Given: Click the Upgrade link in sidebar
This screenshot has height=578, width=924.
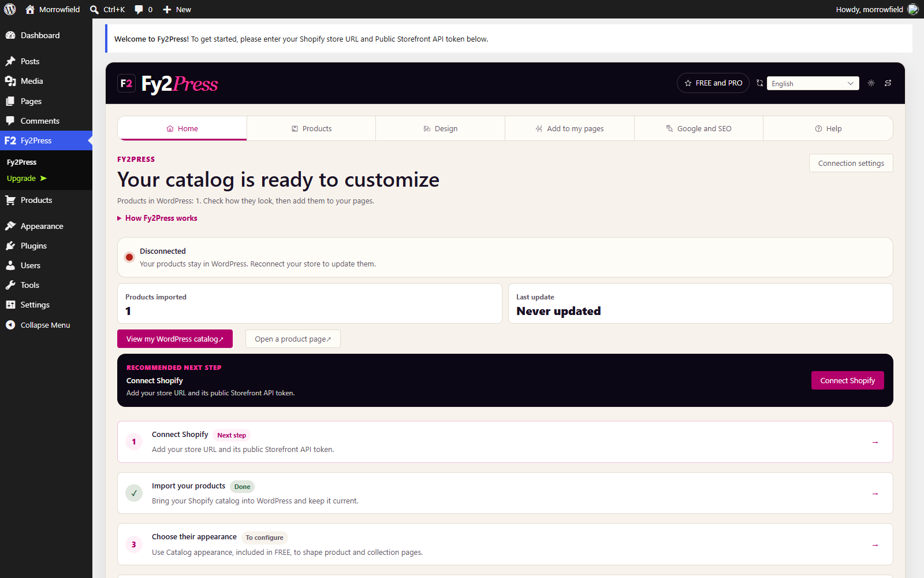Looking at the screenshot, I should coord(27,178).
